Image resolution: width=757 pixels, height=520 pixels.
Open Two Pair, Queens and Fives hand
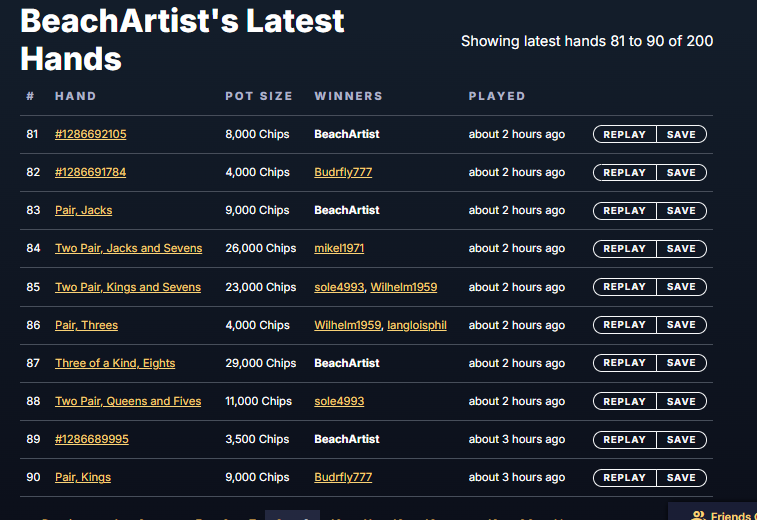[x=128, y=401]
